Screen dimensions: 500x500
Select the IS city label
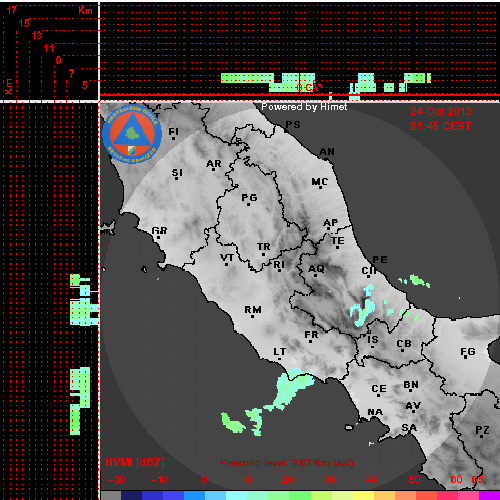tap(373, 340)
